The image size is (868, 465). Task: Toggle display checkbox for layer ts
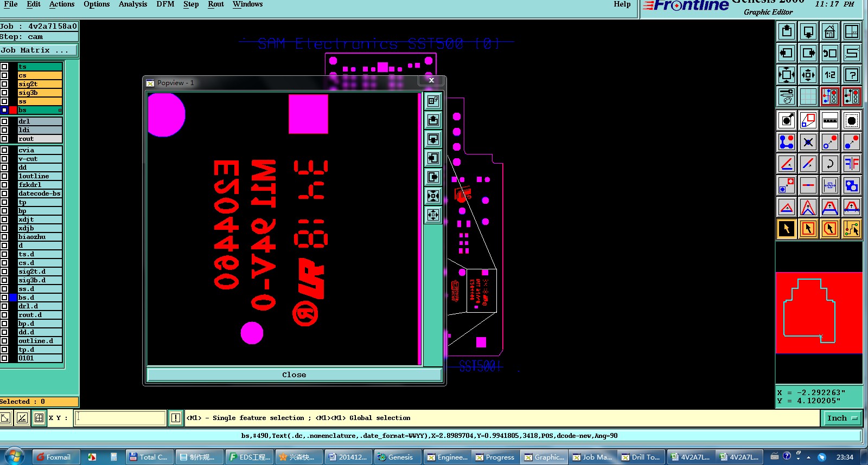pos(4,67)
